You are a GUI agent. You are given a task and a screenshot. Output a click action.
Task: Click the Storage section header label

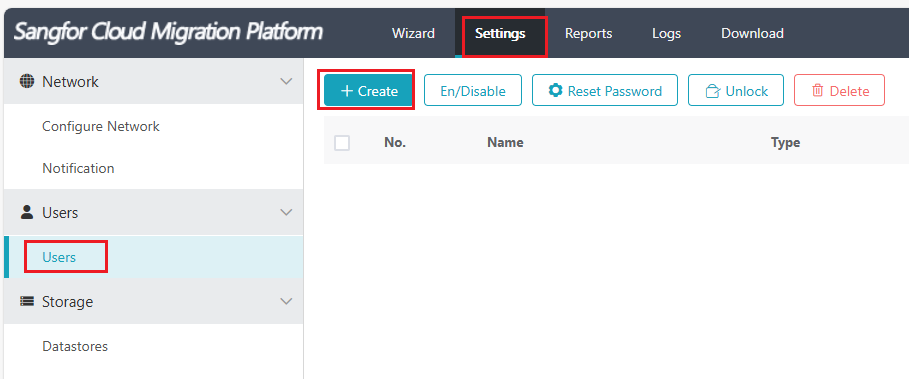(x=67, y=302)
